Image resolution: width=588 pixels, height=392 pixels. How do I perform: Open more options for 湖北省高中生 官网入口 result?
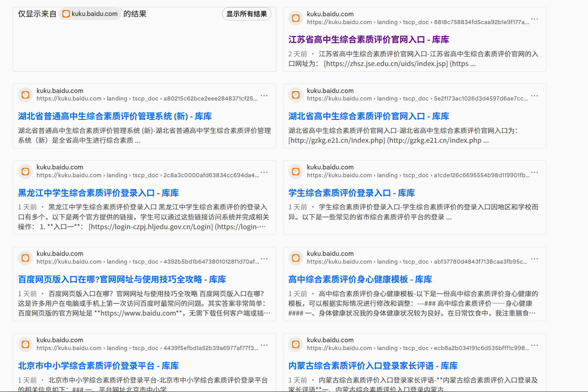coord(534,96)
